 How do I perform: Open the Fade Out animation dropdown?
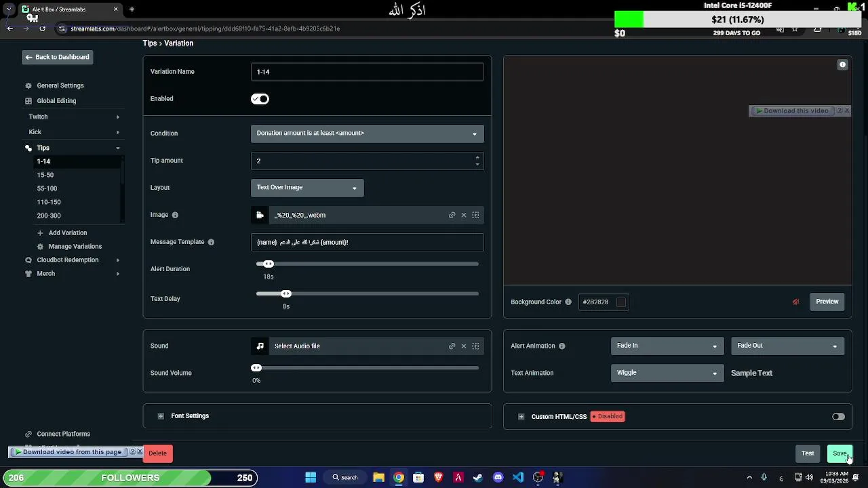pos(787,346)
